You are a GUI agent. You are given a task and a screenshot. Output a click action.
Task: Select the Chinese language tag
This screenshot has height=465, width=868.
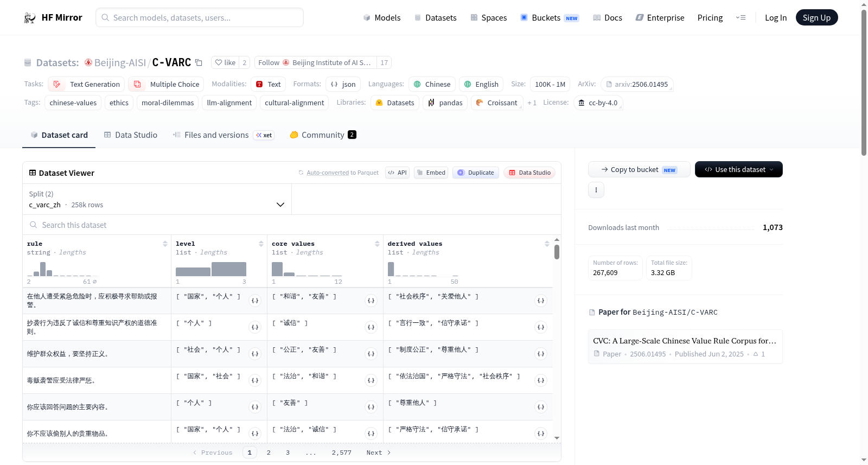pyautogui.click(x=432, y=85)
